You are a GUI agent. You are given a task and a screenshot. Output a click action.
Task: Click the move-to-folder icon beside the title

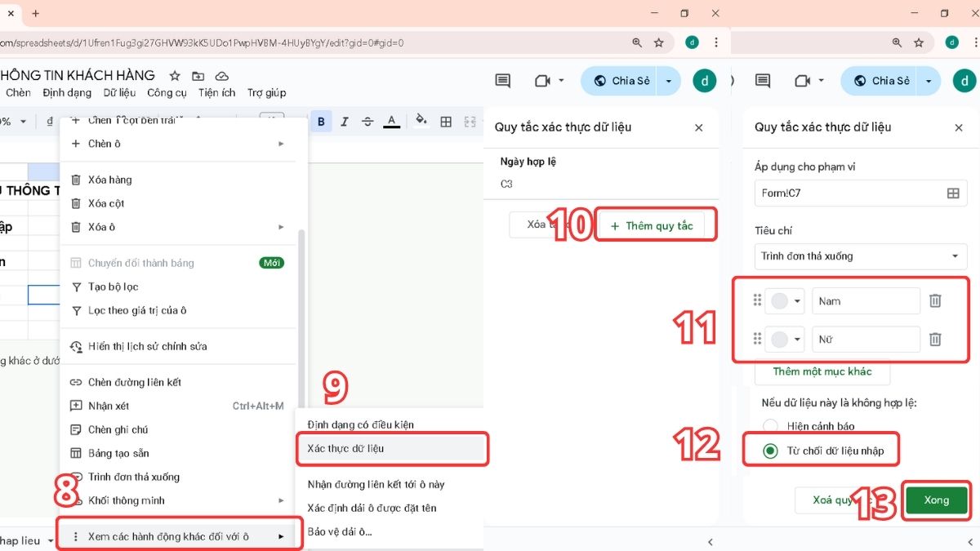point(198,76)
